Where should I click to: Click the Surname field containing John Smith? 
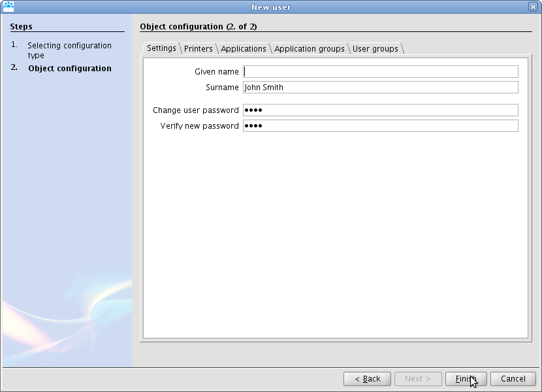(380, 88)
